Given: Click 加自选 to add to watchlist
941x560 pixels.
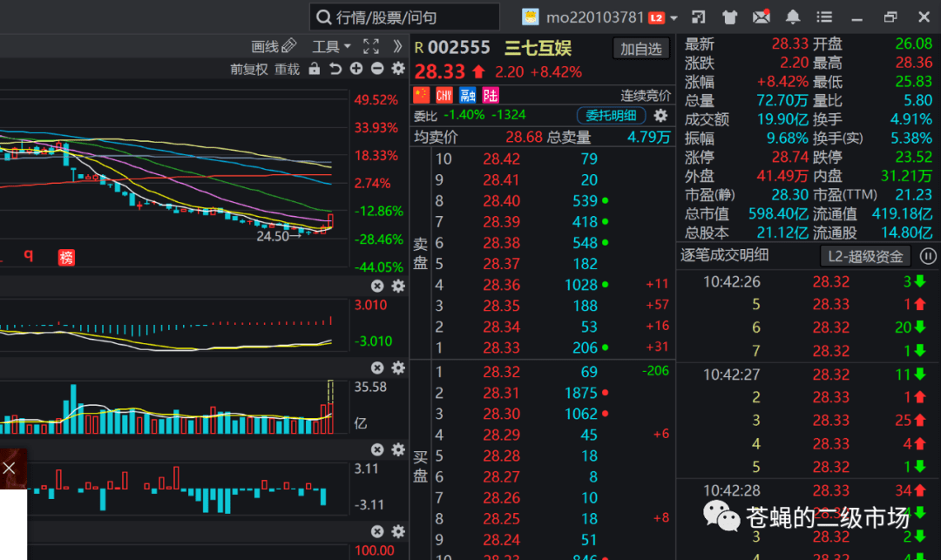Looking at the screenshot, I should 641,49.
